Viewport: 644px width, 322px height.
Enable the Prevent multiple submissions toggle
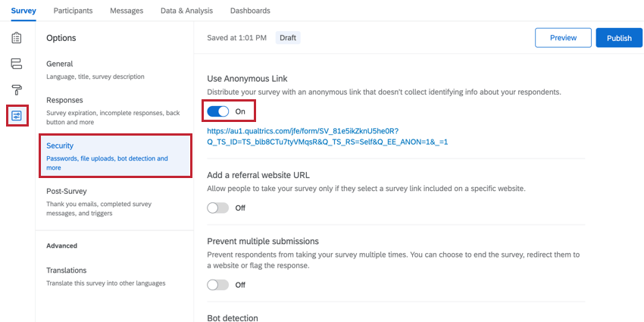tap(218, 285)
